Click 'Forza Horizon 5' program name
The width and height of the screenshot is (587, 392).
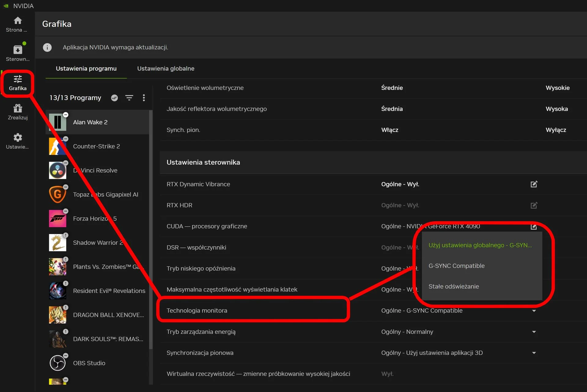95,219
